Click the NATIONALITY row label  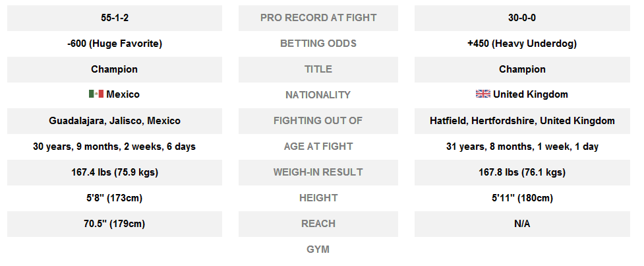(318, 95)
